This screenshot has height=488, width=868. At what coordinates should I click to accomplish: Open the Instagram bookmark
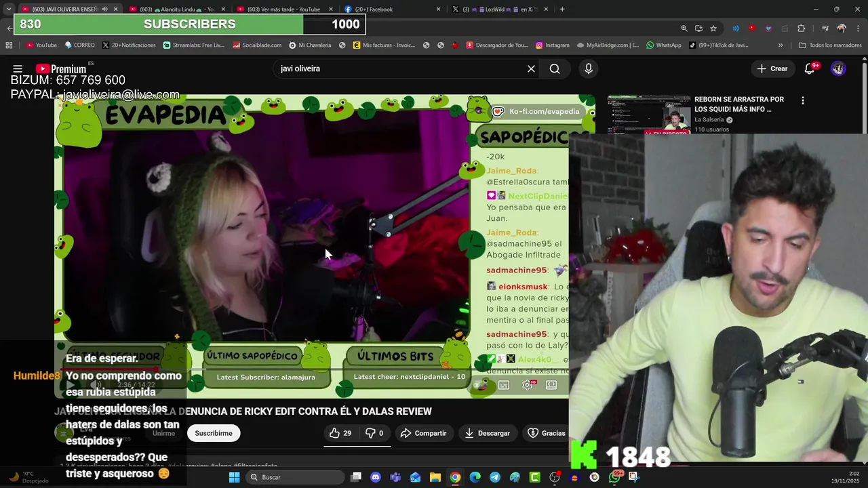553,45
